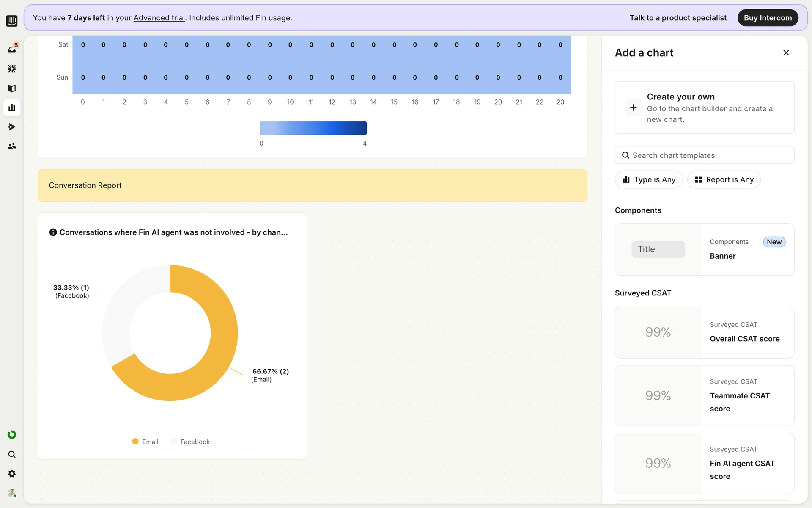The height and width of the screenshot is (508, 812).
Task: Click the Buy Intercom button
Action: 768,18
